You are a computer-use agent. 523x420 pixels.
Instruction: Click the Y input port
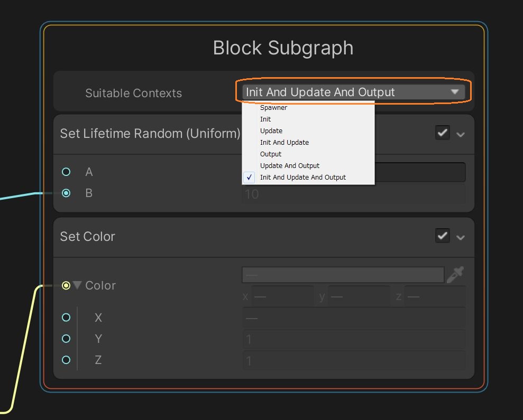pyautogui.click(x=66, y=339)
